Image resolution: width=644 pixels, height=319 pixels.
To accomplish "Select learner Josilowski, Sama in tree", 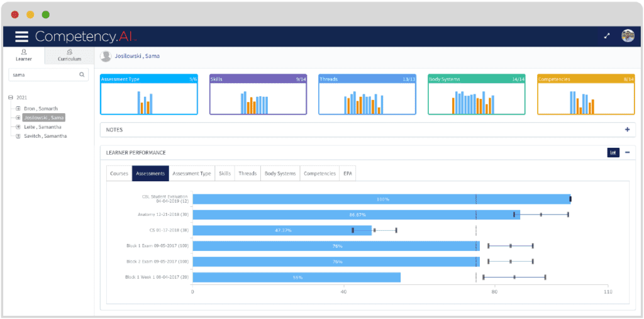I will (43, 118).
